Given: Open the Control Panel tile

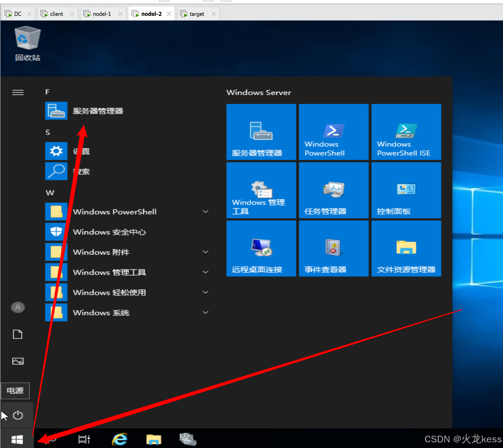Looking at the screenshot, I should [406, 190].
